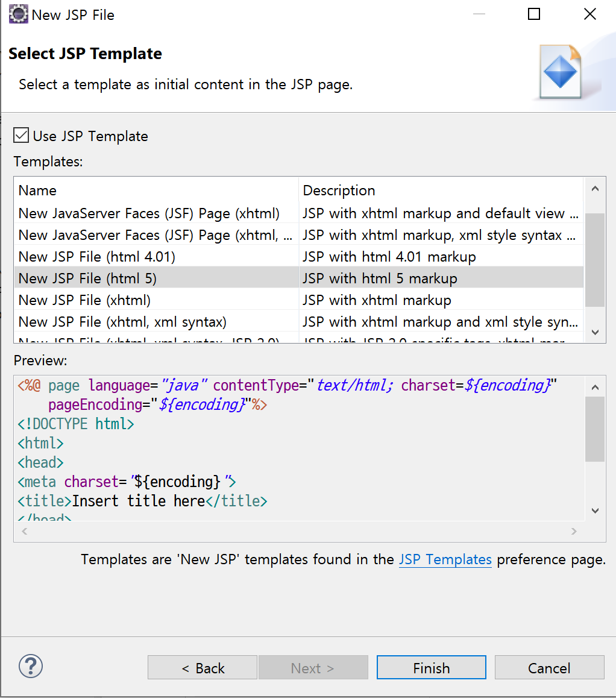This screenshot has width=616, height=698.
Task: Click the Name column header
Action: 156,190
